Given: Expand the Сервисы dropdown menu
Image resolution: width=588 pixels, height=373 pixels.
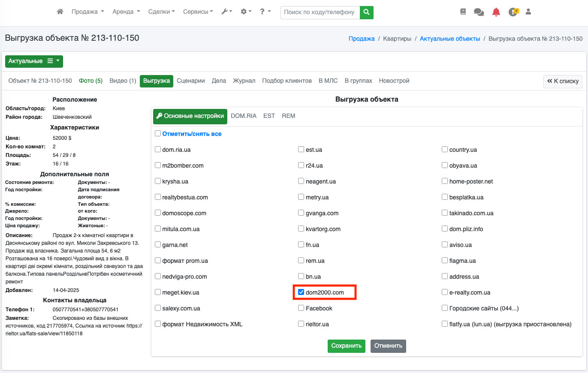Looking at the screenshot, I should pyautogui.click(x=198, y=12).
